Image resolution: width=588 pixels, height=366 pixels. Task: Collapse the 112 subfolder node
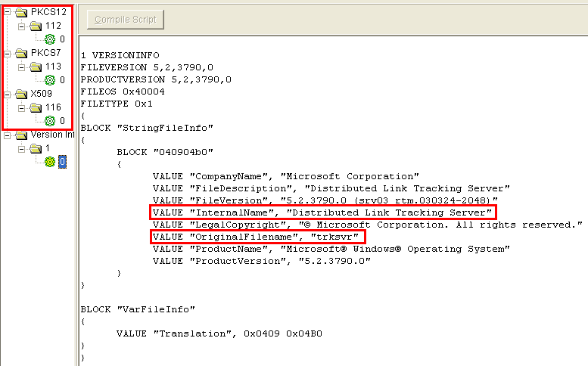22,26
